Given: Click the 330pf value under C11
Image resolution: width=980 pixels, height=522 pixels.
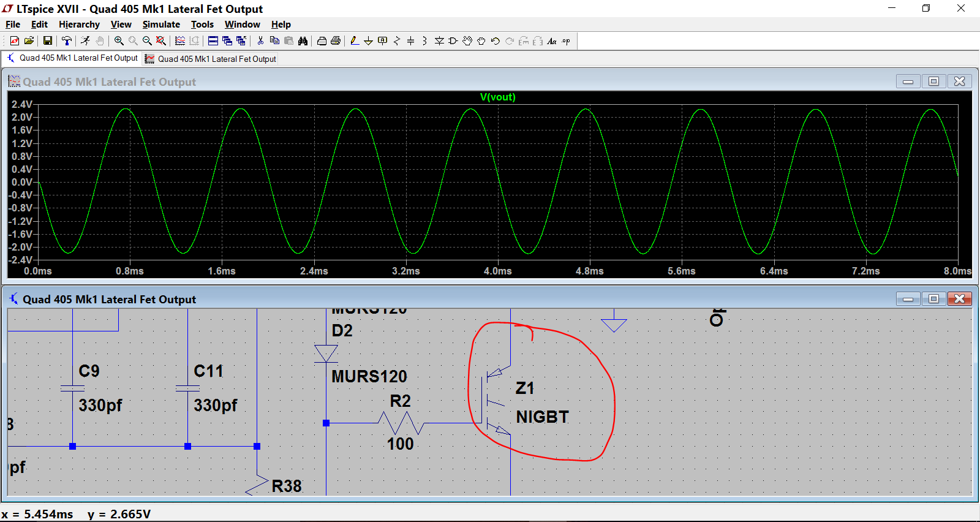Looking at the screenshot, I should pos(216,406).
